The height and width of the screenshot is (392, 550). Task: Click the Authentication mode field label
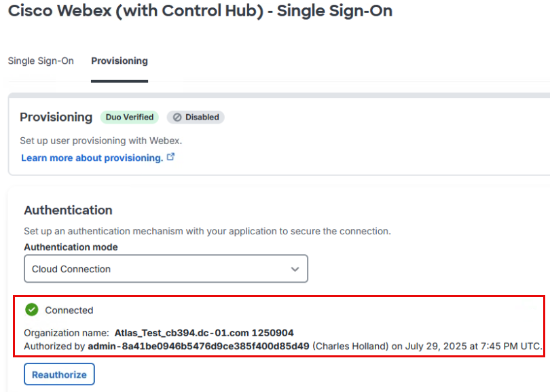coord(71,247)
